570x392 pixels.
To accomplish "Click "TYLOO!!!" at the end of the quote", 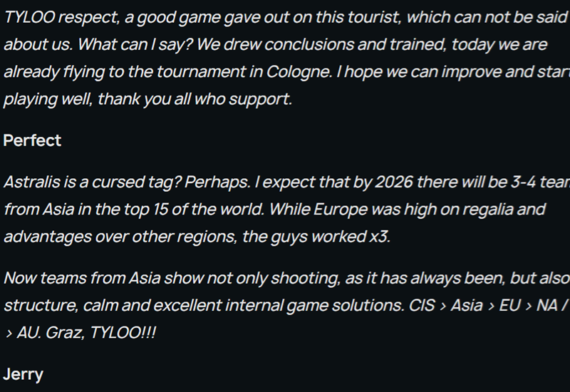I will (123, 333).
